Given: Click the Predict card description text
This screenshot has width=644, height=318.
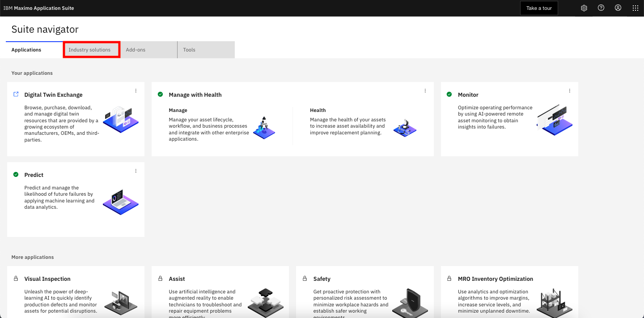Looking at the screenshot, I should pyautogui.click(x=59, y=198).
